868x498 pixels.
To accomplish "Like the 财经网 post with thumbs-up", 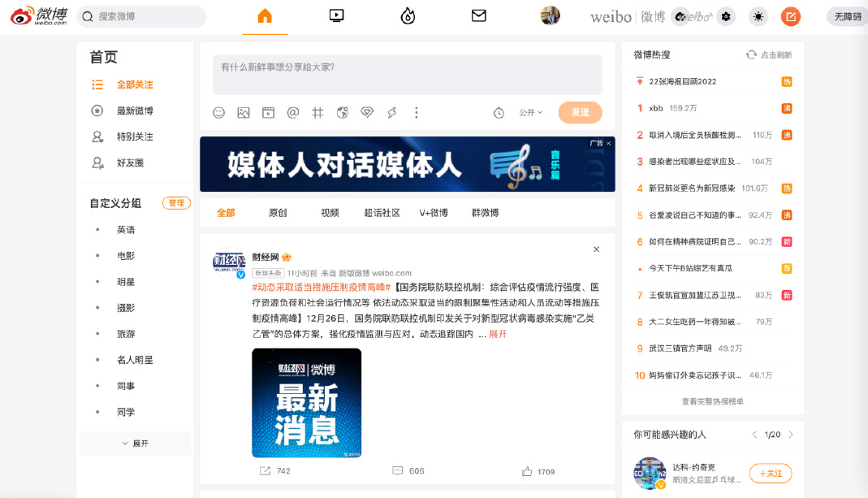I will [527, 471].
